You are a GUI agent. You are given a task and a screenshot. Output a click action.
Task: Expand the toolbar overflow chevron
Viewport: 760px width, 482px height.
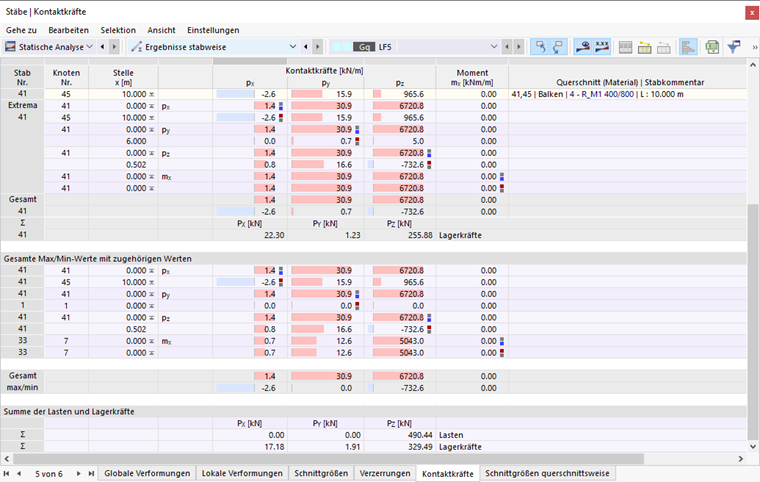coord(754,47)
